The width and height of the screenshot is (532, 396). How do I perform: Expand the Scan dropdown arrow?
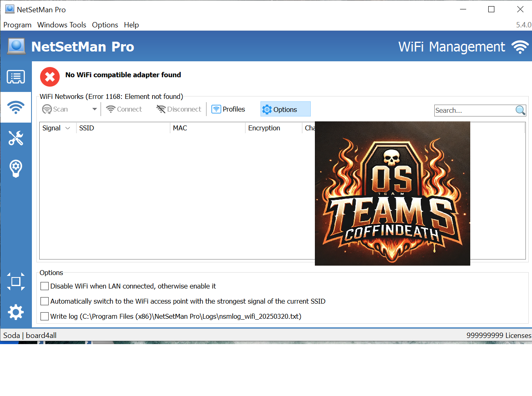94,109
